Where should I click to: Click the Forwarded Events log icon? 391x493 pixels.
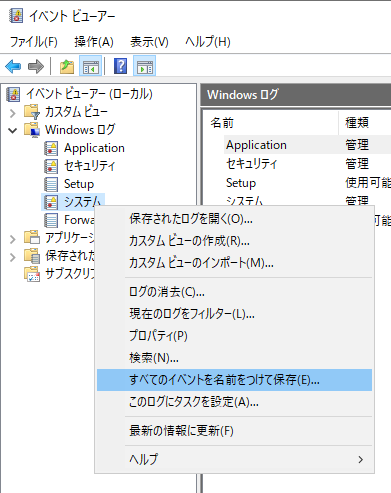tap(51, 220)
